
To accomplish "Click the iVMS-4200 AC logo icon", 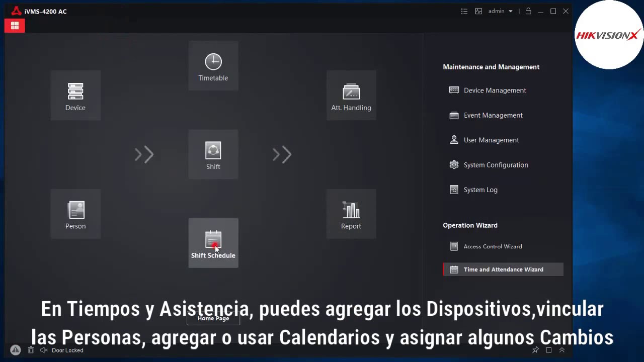I will 17,11.
